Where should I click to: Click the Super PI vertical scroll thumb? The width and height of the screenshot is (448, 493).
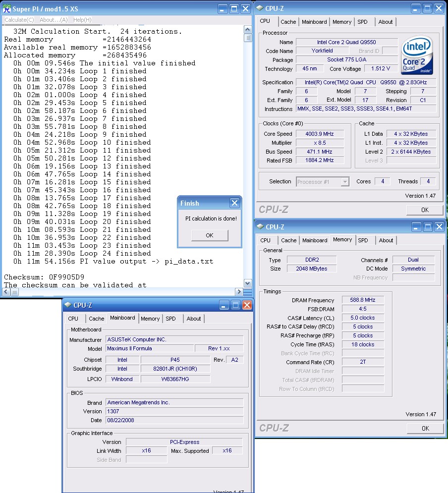click(x=248, y=38)
